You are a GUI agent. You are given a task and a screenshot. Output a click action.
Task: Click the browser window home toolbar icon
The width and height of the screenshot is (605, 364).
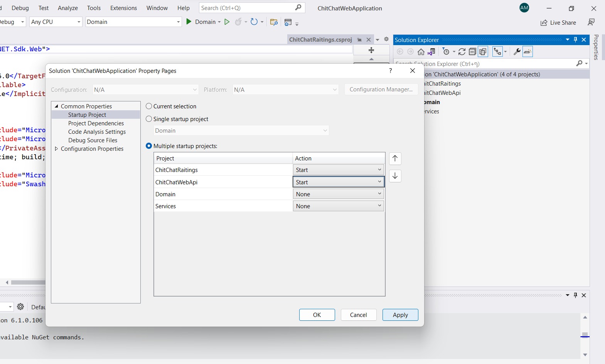[288, 22]
